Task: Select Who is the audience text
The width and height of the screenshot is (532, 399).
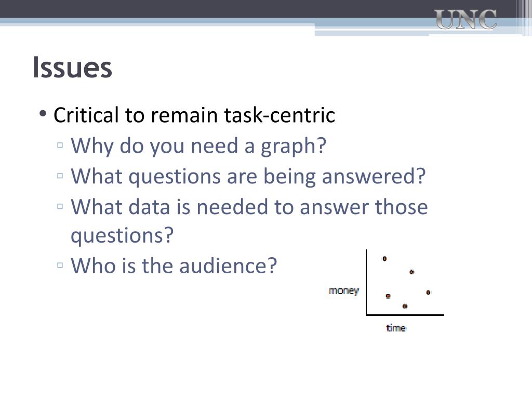Action: point(174,265)
